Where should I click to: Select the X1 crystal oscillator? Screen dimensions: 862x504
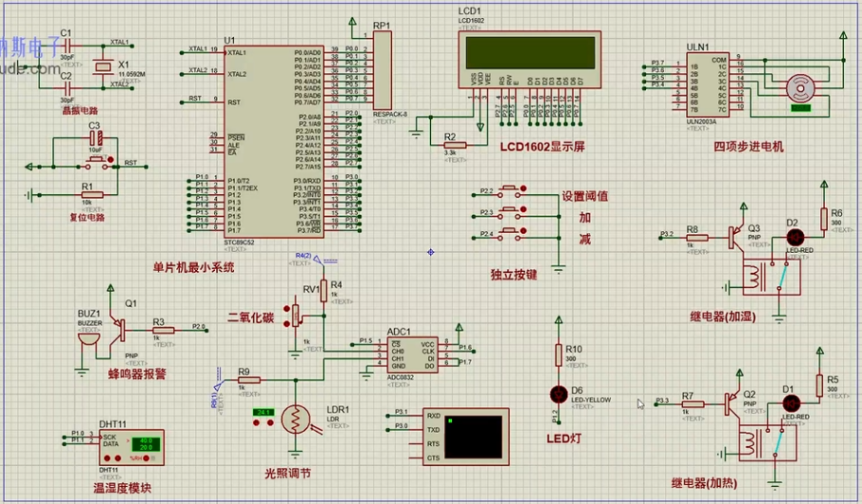103,67
